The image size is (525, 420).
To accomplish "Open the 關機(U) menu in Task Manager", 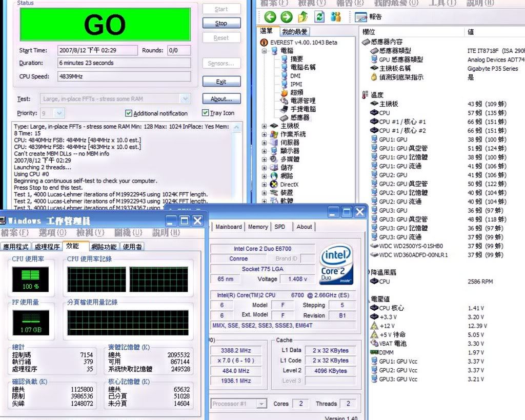I will [x=128, y=232].
